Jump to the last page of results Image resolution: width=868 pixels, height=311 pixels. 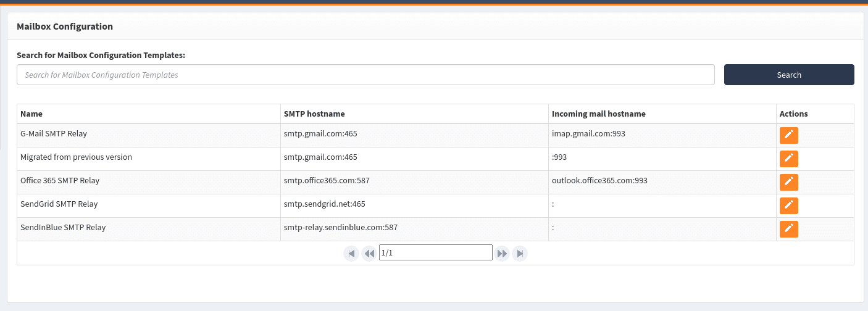520,254
